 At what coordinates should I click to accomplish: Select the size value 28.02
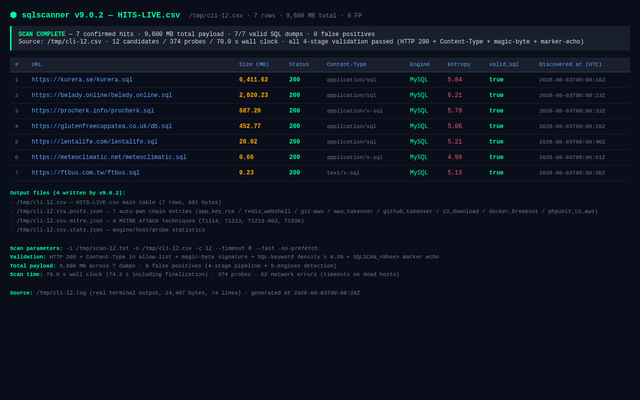[x=248, y=142]
